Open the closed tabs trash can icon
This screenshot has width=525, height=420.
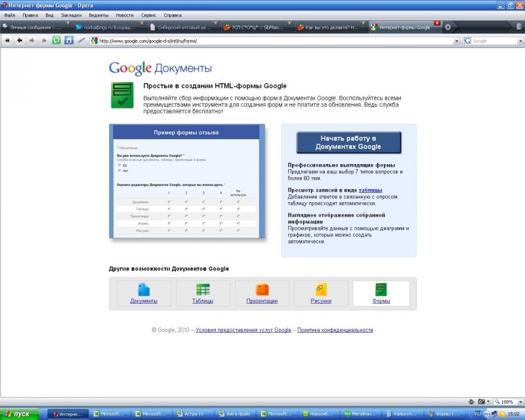tap(518, 27)
